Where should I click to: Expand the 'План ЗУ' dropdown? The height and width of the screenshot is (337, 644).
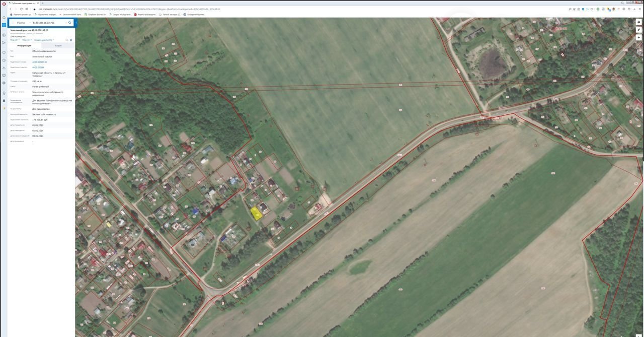pos(15,40)
